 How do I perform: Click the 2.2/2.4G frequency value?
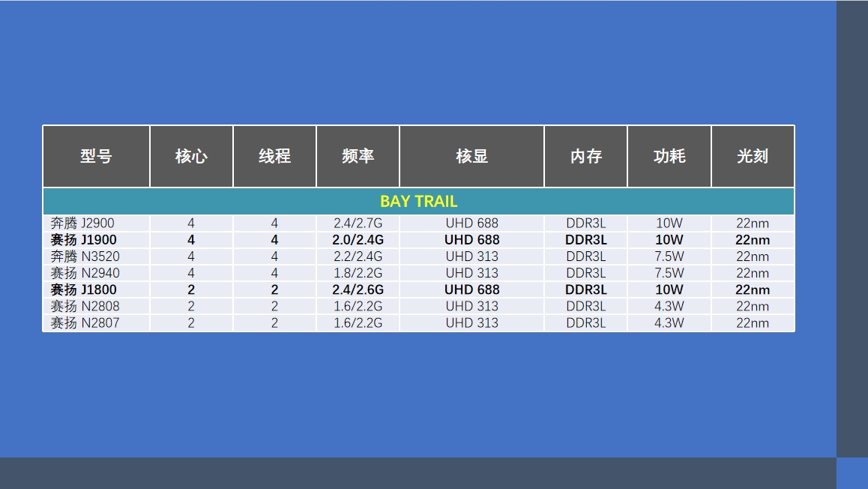click(358, 256)
